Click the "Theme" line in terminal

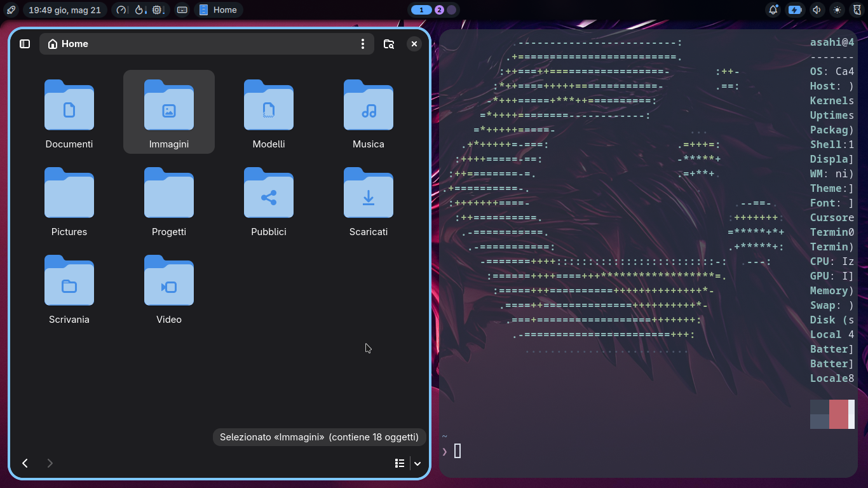[x=832, y=188]
